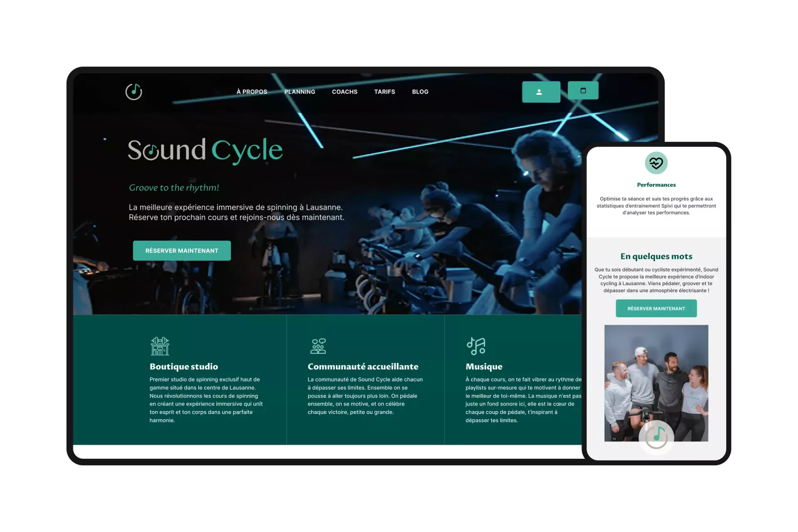Click the 'Groove to the rhythm!' tagline
This screenshot has width=798, height=532.
(174, 187)
